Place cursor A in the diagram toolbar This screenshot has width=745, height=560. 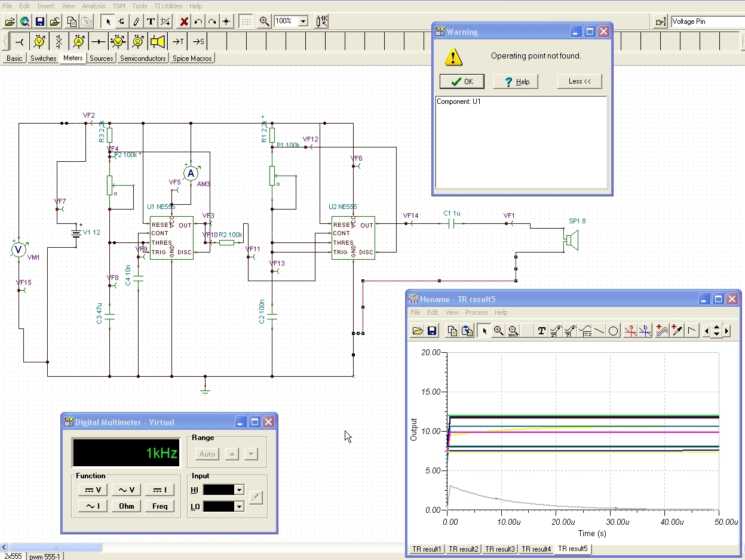coord(630,331)
